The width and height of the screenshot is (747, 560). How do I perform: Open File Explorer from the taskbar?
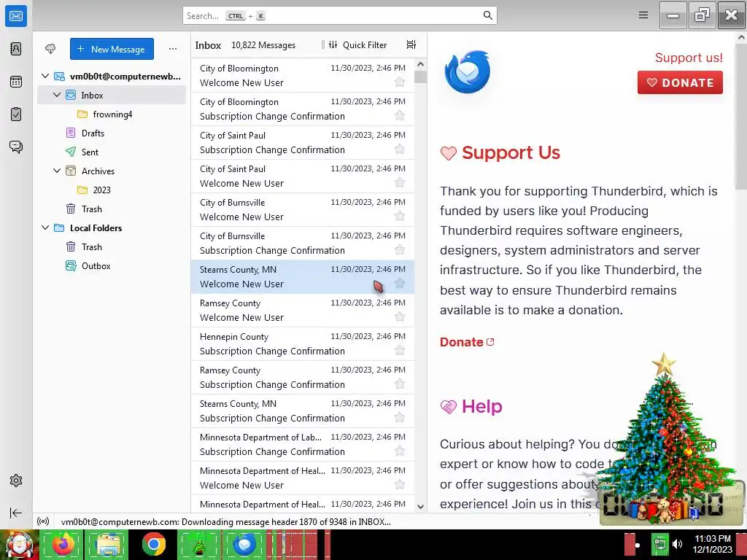coord(108,544)
